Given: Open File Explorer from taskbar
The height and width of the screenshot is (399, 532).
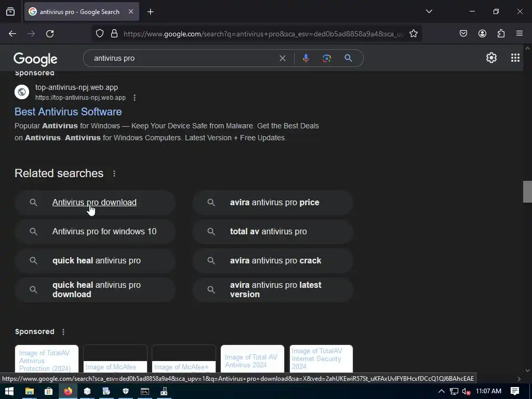Looking at the screenshot, I should click(30, 392).
